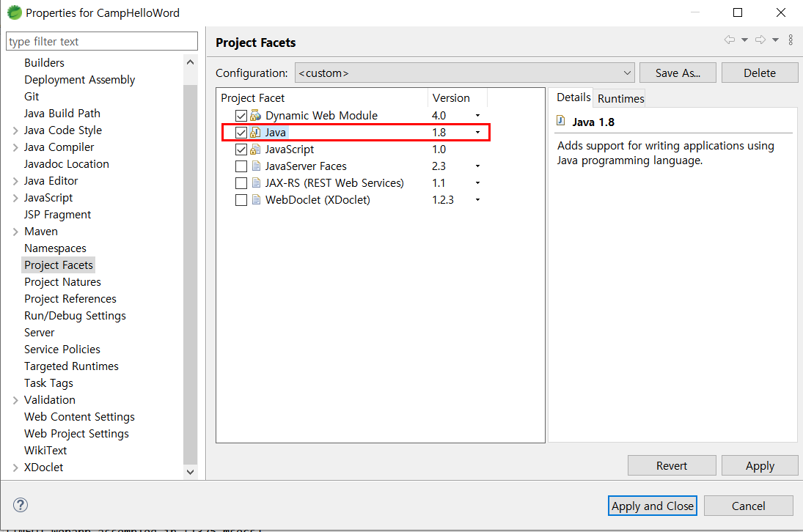Screen dimensions: 803x532
Task: Select Builders in the properties tree
Action: [44, 63]
